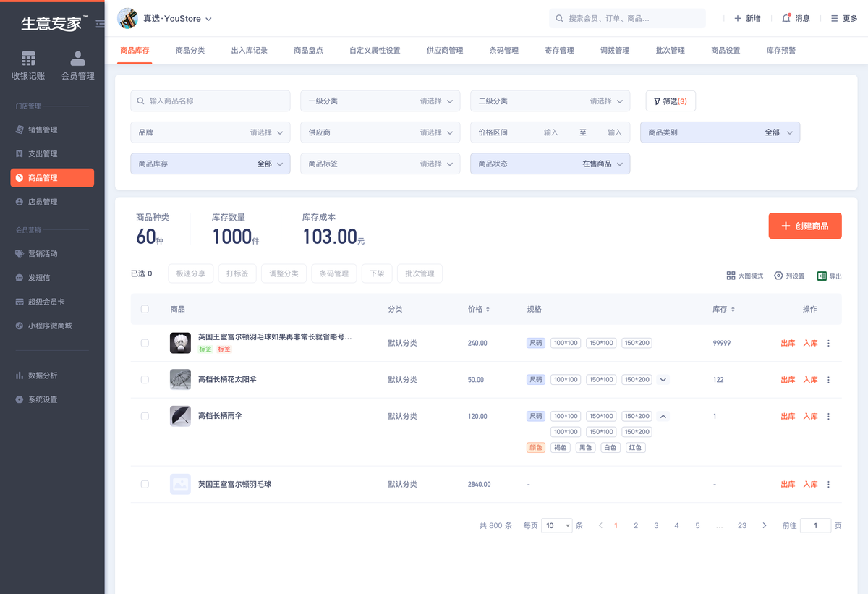Open more actions for 高档长柄雨伞 row
Image resolution: width=868 pixels, height=594 pixels.
[x=828, y=417]
